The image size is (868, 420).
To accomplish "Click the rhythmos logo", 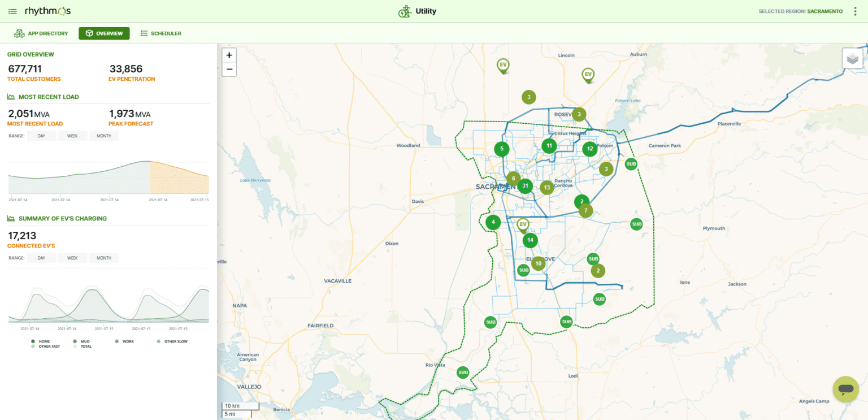I will [x=48, y=11].
